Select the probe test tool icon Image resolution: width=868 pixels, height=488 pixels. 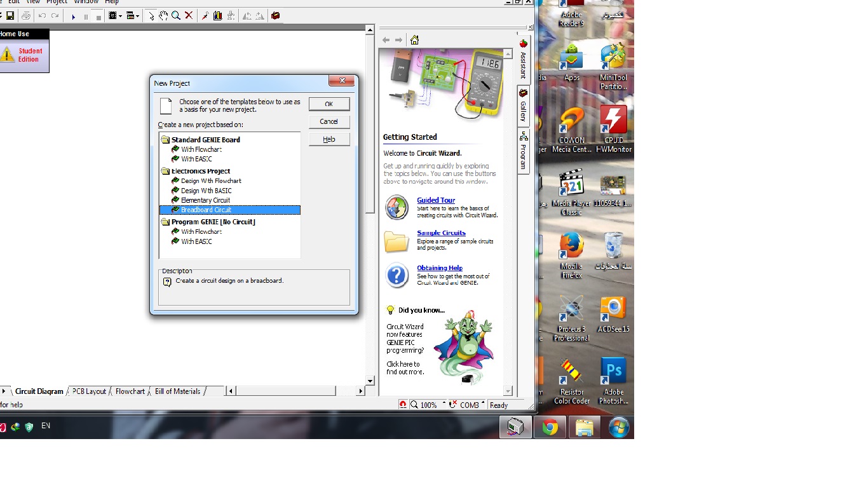205,16
